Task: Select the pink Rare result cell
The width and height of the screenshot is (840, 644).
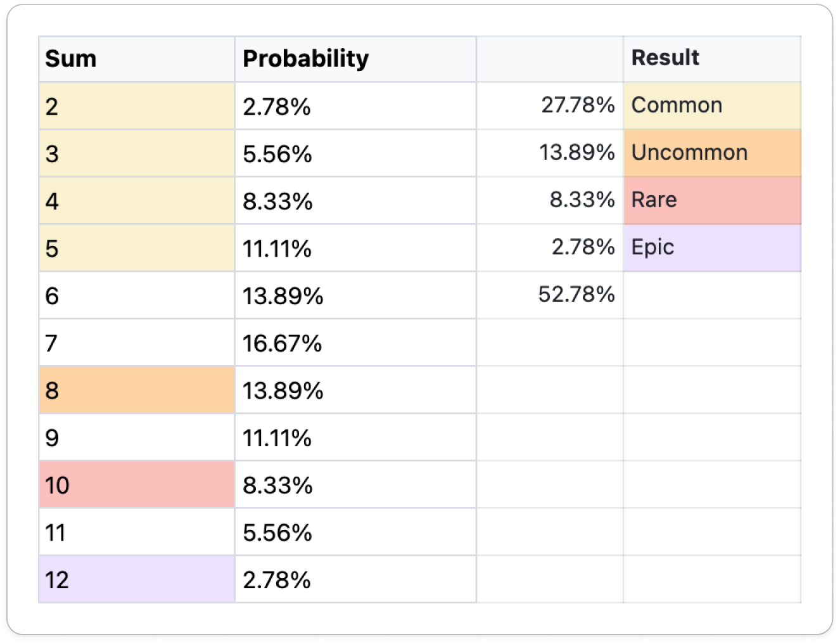Action: coord(711,200)
